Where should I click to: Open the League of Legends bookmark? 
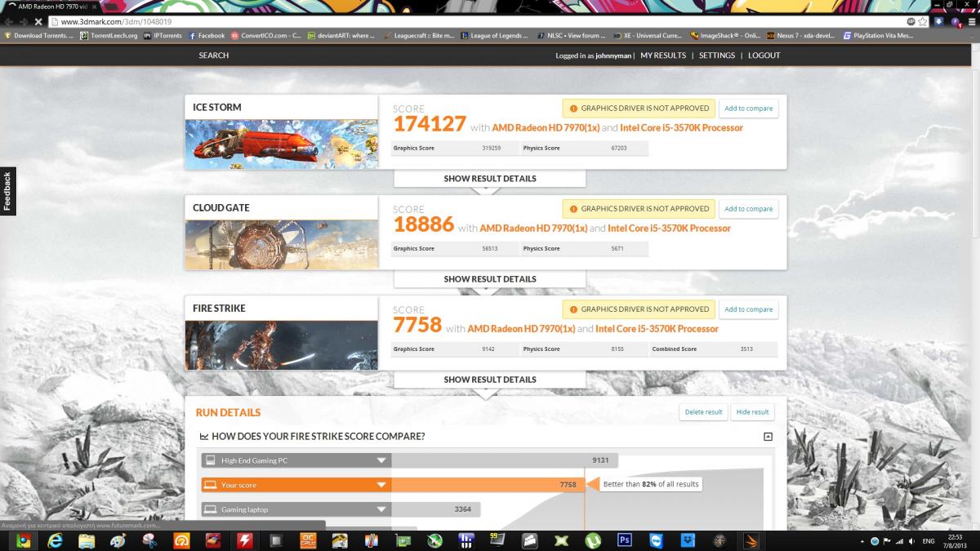pos(494,36)
